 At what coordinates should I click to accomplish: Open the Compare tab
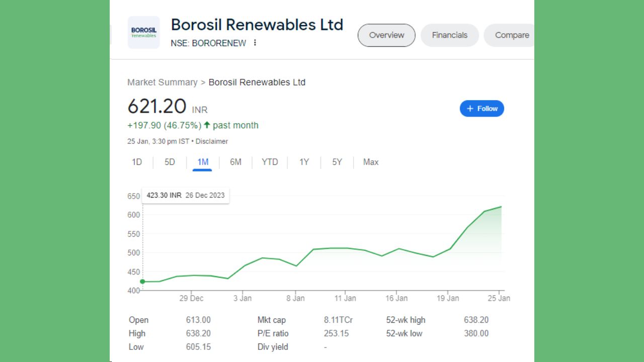pyautogui.click(x=509, y=35)
